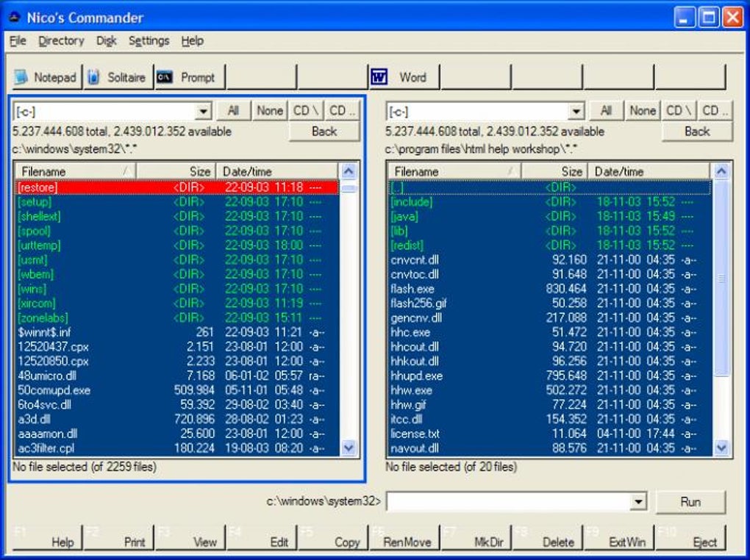Click Back button in right panel
Image resolution: width=750 pixels, height=560 pixels.
697,132
